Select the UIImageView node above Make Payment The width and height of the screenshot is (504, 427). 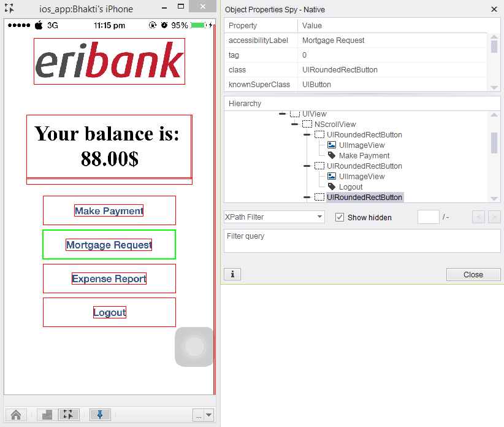[x=362, y=145]
